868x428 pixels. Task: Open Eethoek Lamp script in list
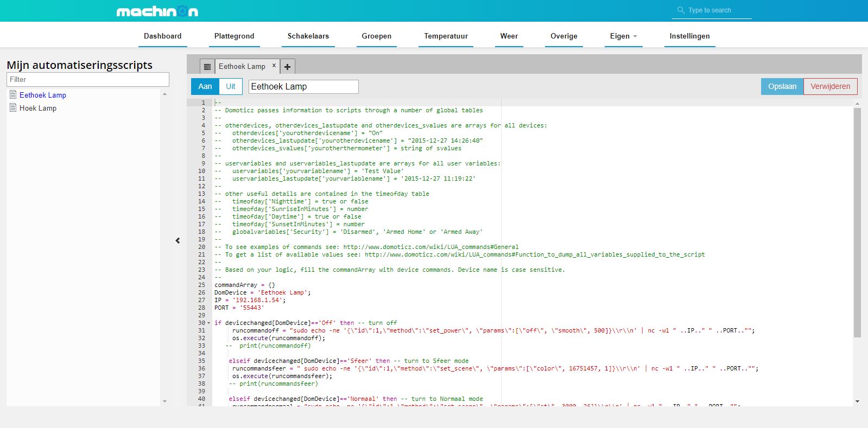click(43, 95)
